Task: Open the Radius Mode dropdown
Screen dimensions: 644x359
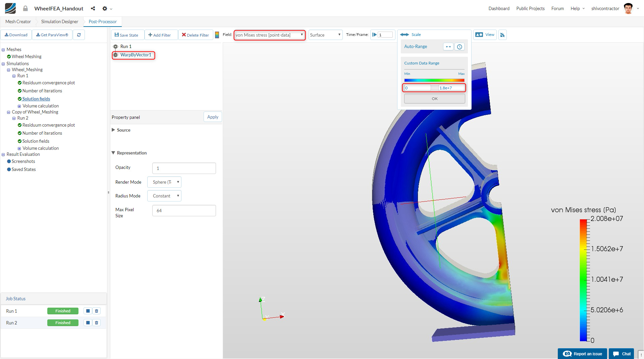Action: point(164,196)
